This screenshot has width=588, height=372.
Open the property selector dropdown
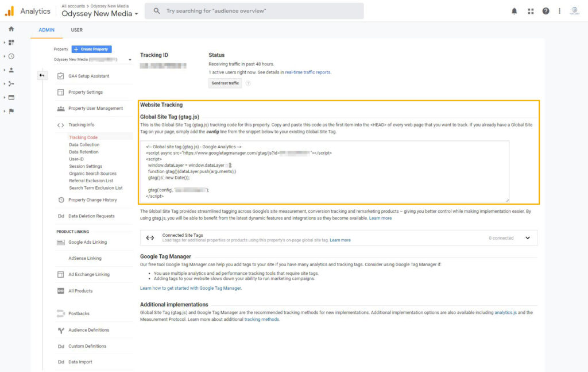(x=92, y=59)
